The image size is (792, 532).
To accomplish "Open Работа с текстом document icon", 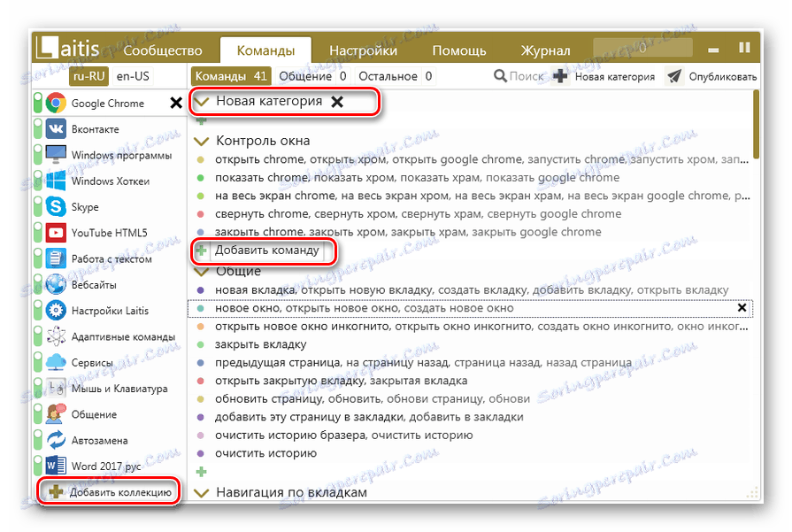I will pyautogui.click(x=56, y=258).
